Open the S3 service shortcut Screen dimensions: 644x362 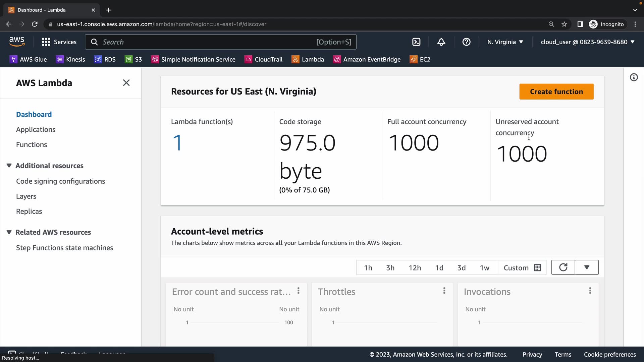[133, 59]
